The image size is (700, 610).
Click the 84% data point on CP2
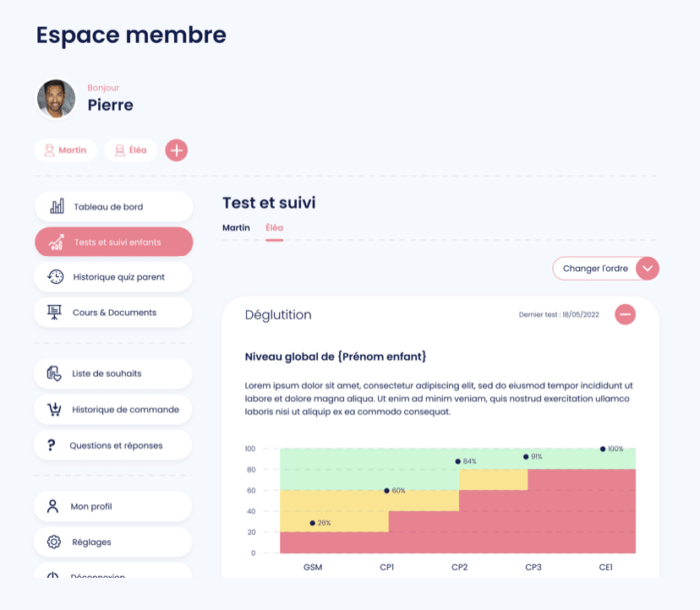457,461
